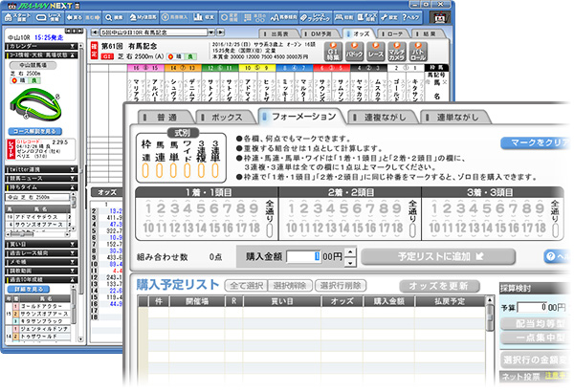Mark the 枠連 bet type oval
574x392 pixels.
[x=145, y=170]
